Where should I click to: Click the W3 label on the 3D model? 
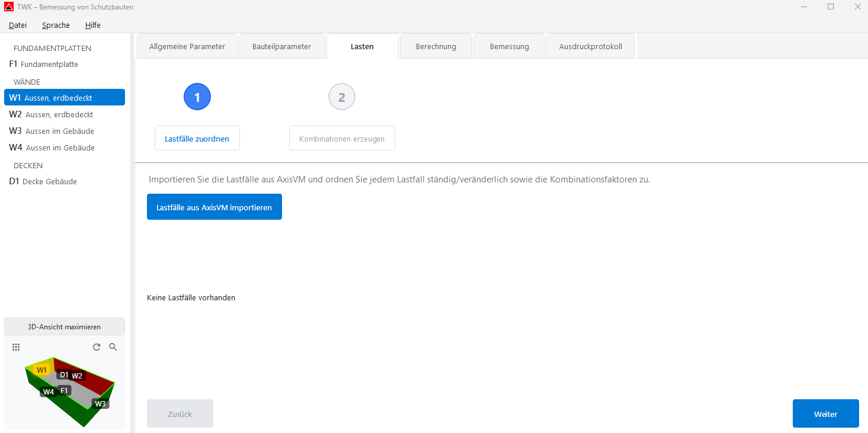(x=100, y=403)
